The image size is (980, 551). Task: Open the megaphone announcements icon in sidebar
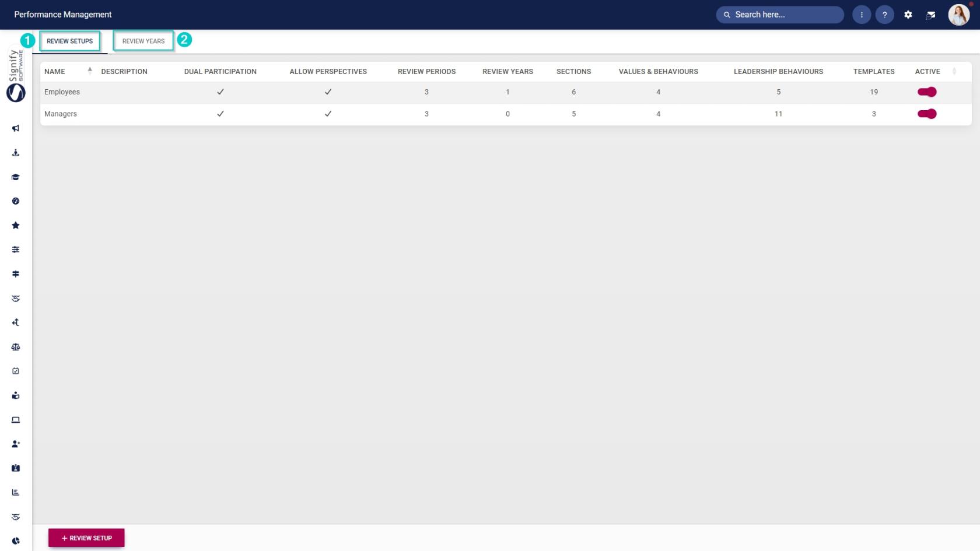(x=16, y=128)
